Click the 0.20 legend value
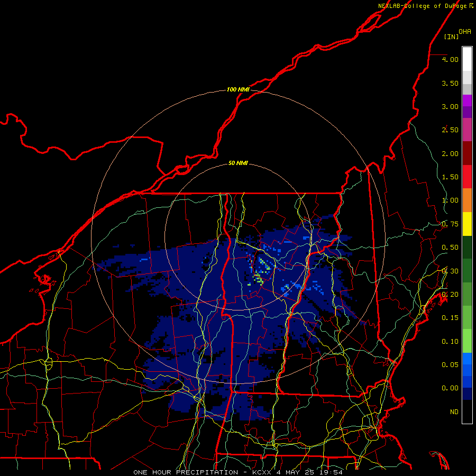 point(450,295)
